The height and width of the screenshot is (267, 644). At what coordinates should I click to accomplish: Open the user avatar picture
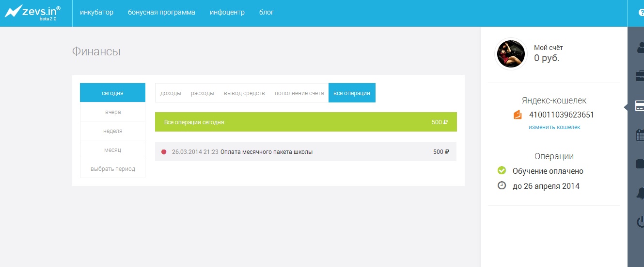511,54
